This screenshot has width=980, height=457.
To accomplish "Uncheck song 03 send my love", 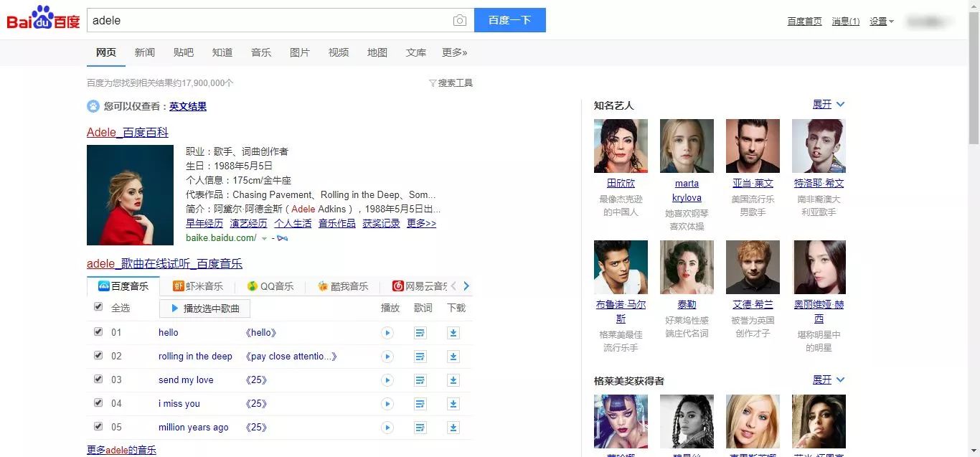I will (x=98, y=379).
